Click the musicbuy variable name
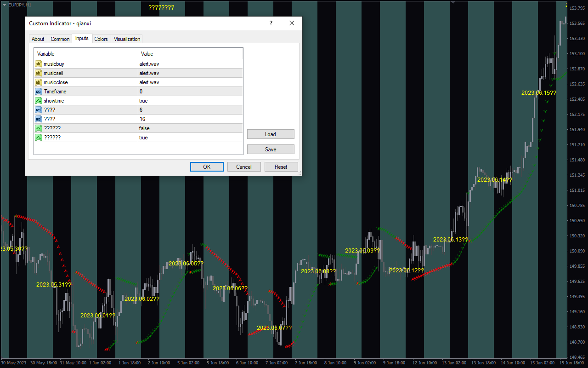The image size is (588, 368). tap(54, 64)
